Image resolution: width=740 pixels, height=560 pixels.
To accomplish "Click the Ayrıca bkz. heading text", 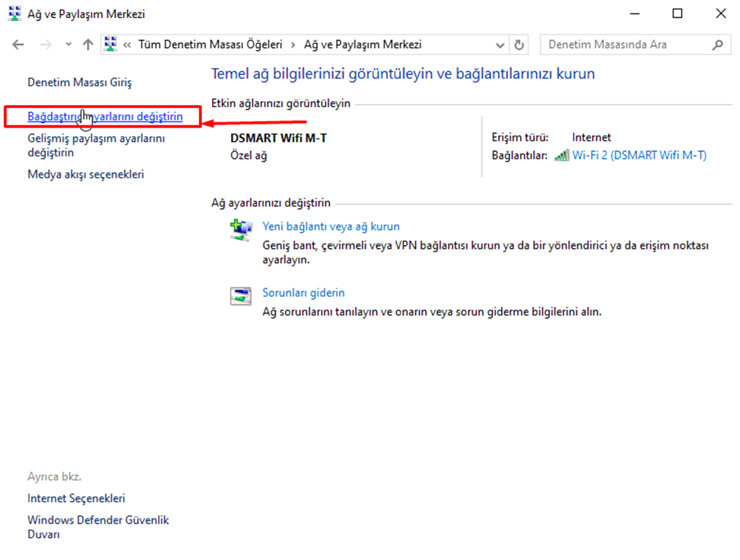I will pos(54,476).
